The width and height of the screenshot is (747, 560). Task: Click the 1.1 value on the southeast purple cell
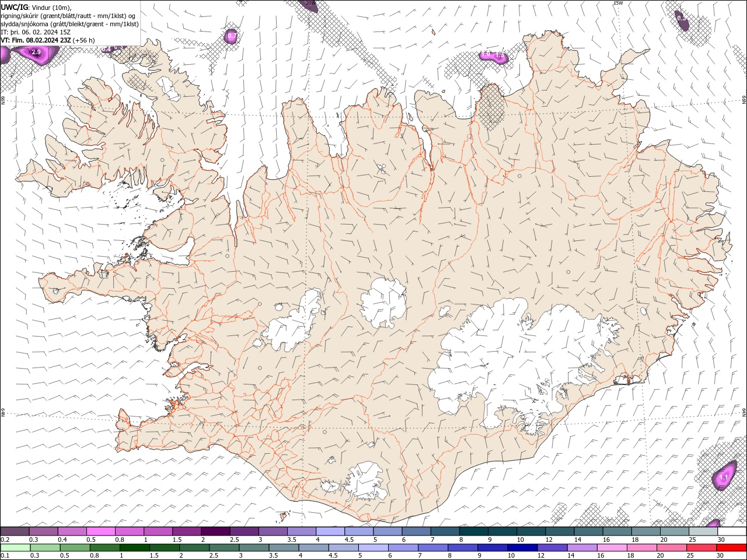724,478
